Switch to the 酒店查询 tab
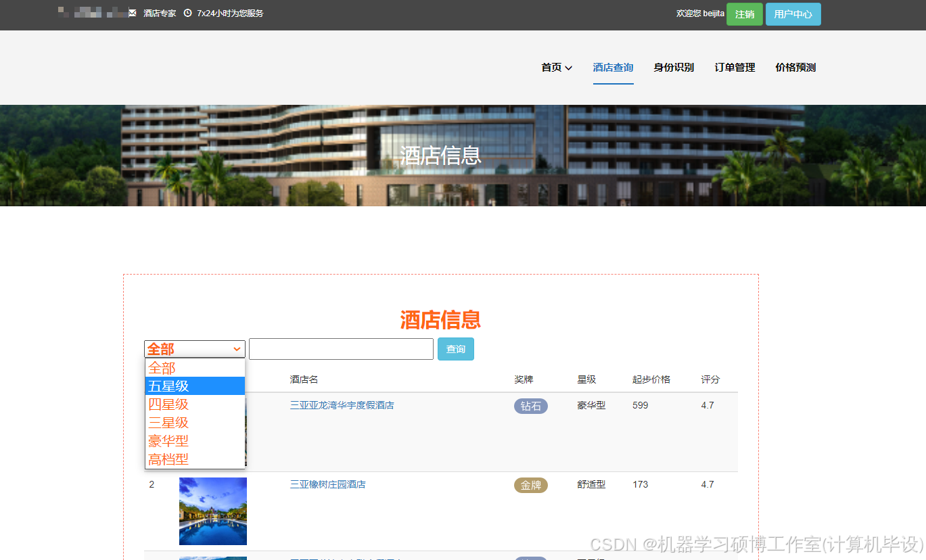The height and width of the screenshot is (560, 926). click(x=613, y=67)
